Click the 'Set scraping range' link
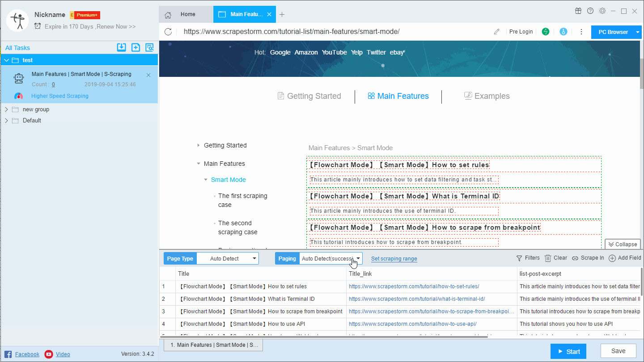644x362 pixels. [394, 258]
